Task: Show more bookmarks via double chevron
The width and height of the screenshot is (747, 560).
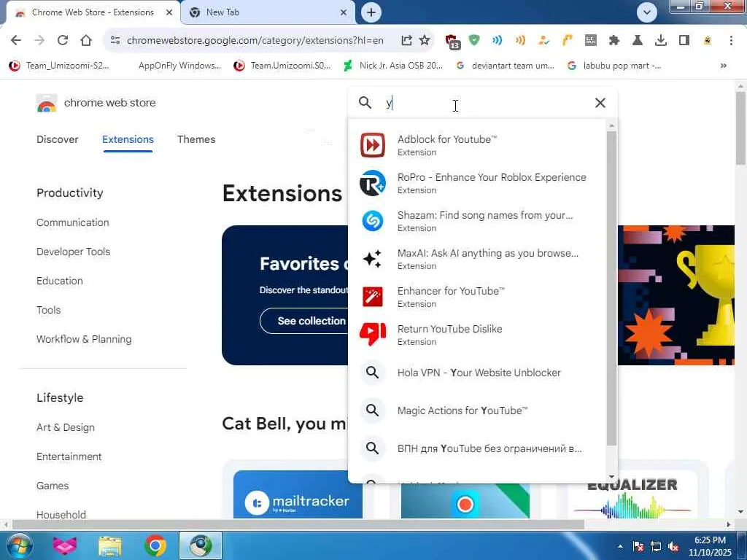Action: click(723, 66)
